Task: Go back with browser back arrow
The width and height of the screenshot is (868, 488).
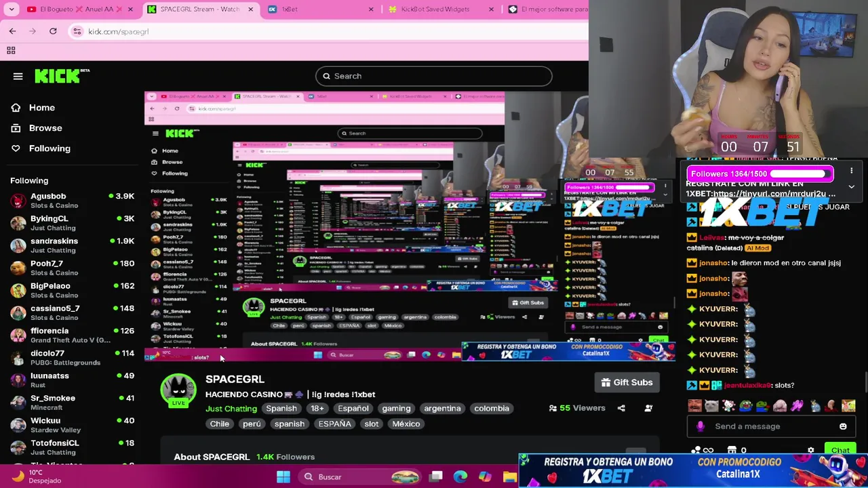Action: (x=12, y=31)
